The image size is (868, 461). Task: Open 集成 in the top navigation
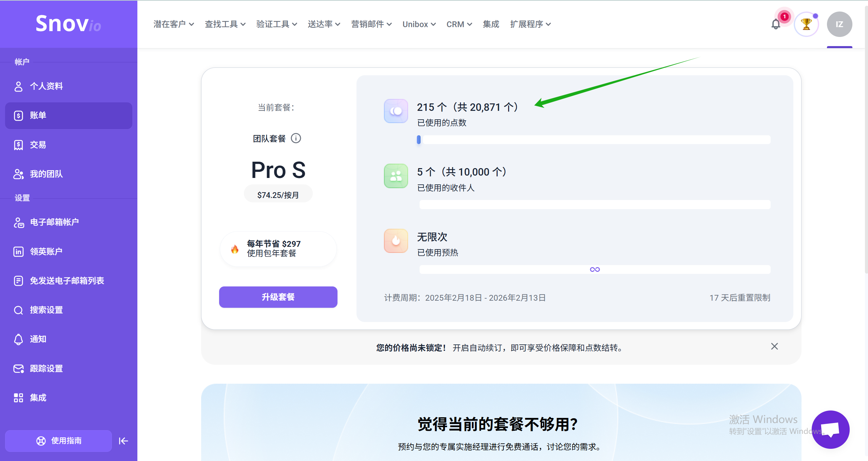[491, 24]
